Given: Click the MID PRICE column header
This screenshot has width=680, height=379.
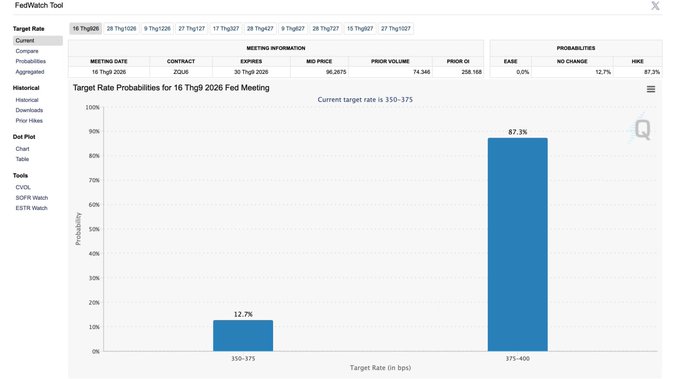Looking at the screenshot, I should 319,62.
